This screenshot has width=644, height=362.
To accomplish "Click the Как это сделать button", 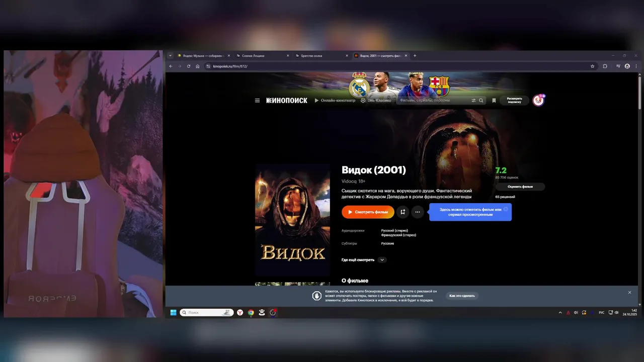I will pyautogui.click(x=462, y=296).
